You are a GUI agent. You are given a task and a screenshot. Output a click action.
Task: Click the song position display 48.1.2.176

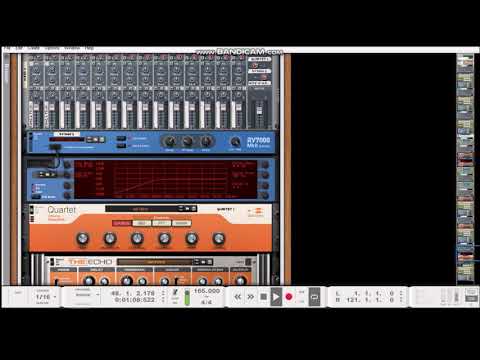(x=133, y=293)
